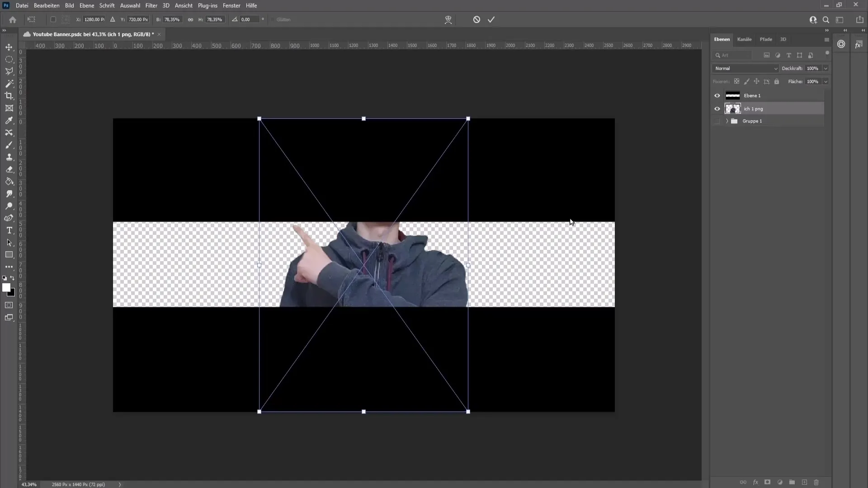Expand the toolbar double-arrow at top left
Image resolution: width=868 pixels, height=488 pixels.
[4, 30]
